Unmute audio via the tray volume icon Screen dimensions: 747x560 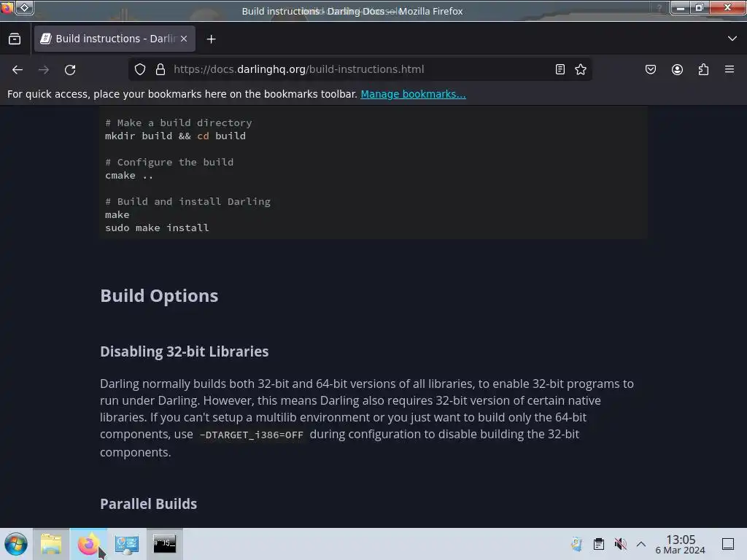pyautogui.click(x=620, y=544)
